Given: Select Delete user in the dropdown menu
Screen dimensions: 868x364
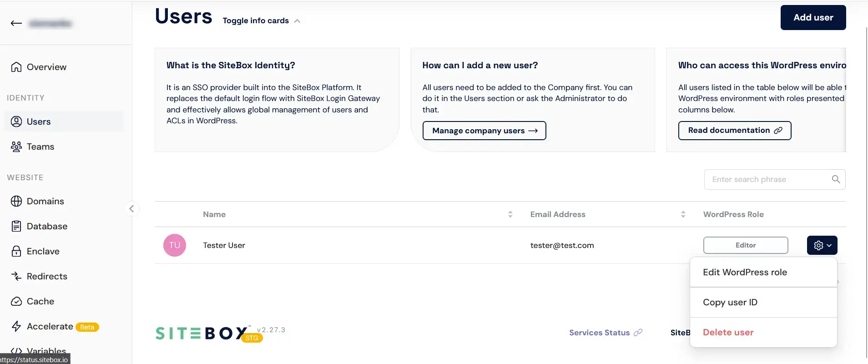Looking at the screenshot, I should tap(763, 332).
